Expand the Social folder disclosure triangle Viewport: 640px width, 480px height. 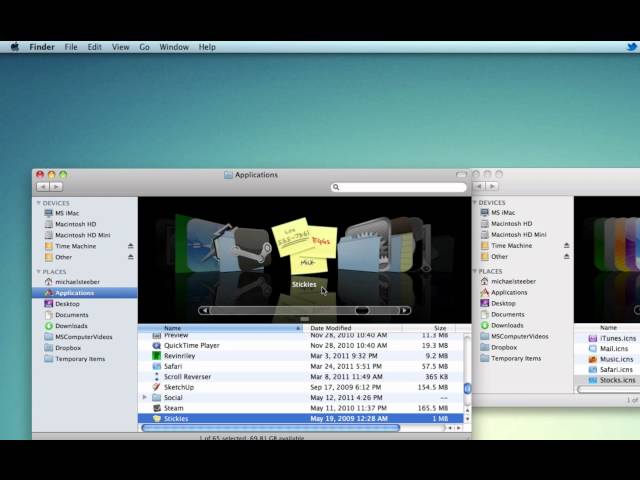[145, 397]
